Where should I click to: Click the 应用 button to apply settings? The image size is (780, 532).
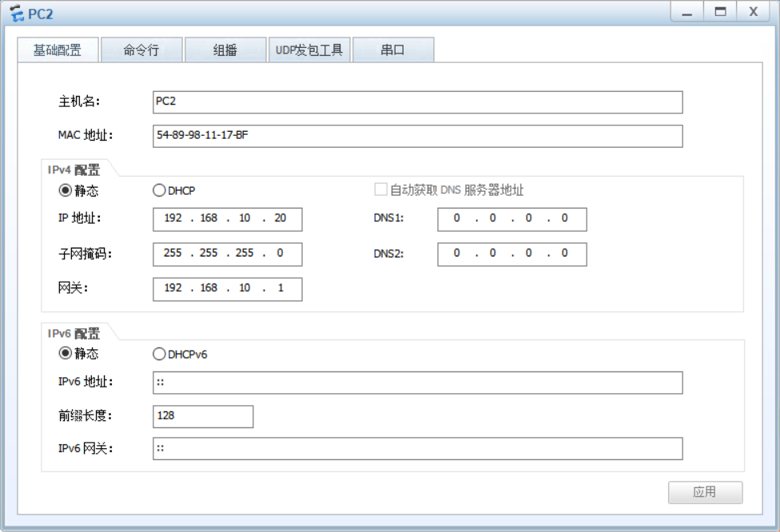pyautogui.click(x=705, y=493)
